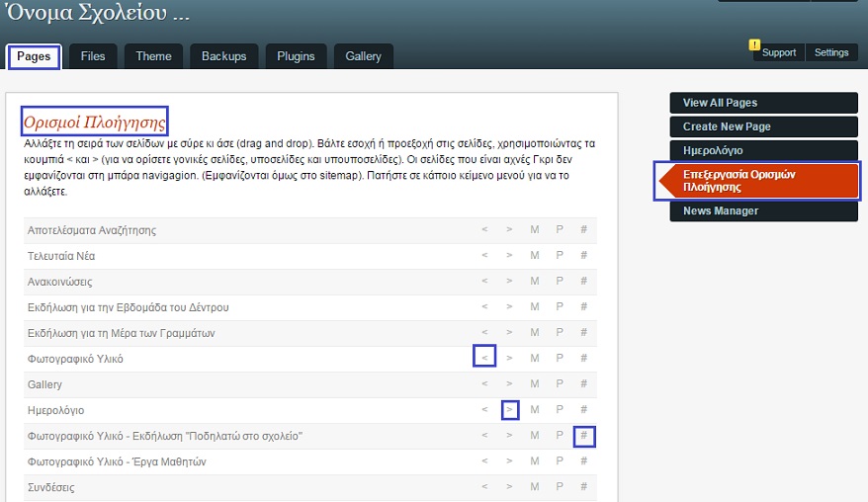
Task: Click the # icon in Αποτελέσματα Αναζήτησης row
Action: (x=584, y=229)
